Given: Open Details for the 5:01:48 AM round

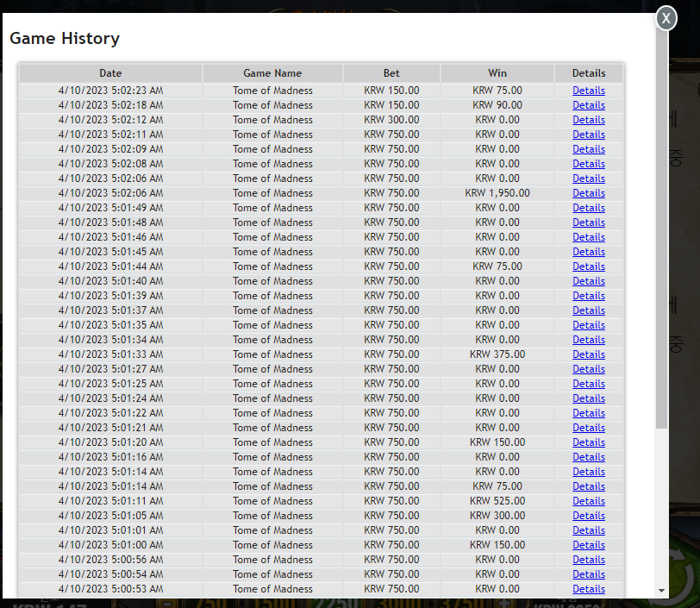Looking at the screenshot, I should pos(589,223).
